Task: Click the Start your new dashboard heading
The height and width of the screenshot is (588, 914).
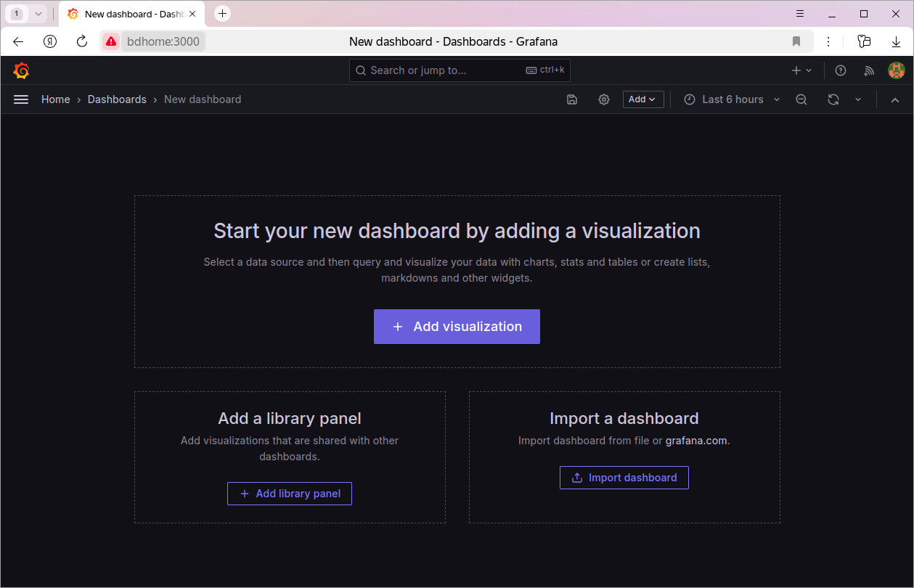Action: 457,231
